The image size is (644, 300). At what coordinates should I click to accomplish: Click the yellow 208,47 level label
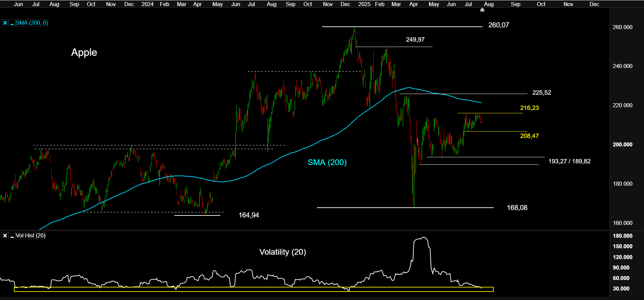(529, 136)
